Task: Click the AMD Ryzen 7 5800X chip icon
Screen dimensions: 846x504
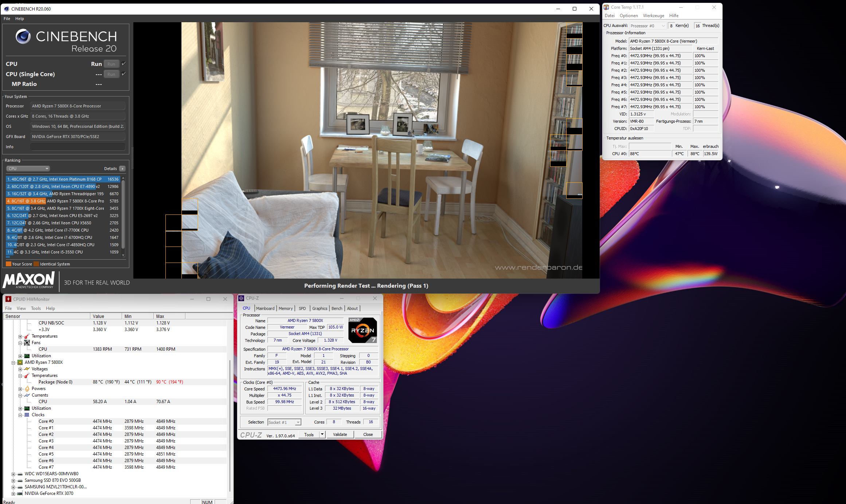Action: (20, 362)
